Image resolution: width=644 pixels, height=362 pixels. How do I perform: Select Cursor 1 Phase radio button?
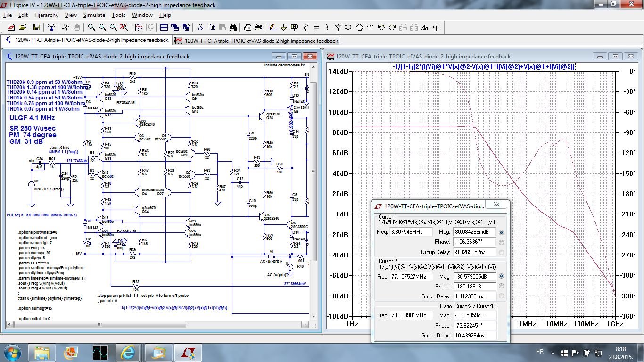coord(501,242)
